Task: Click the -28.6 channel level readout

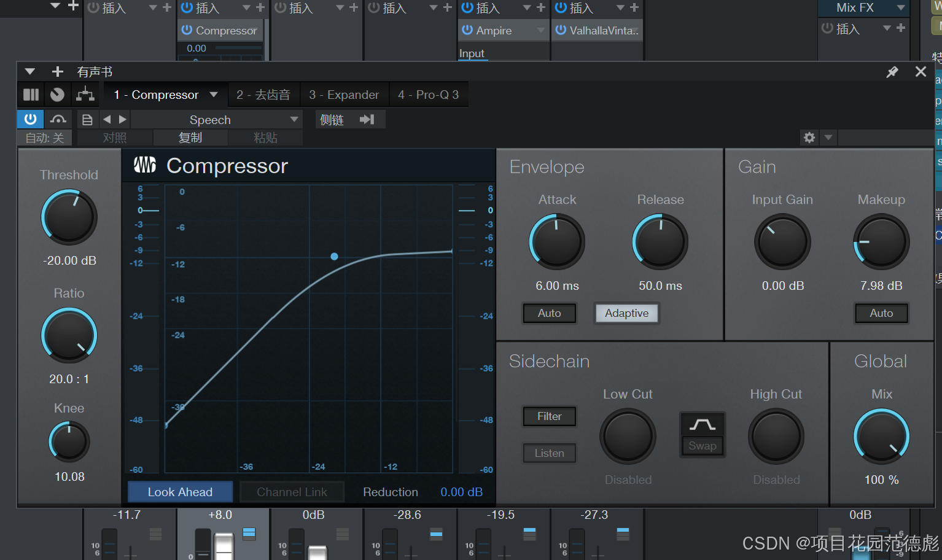Action: pyautogui.click(x=408, y=515)
